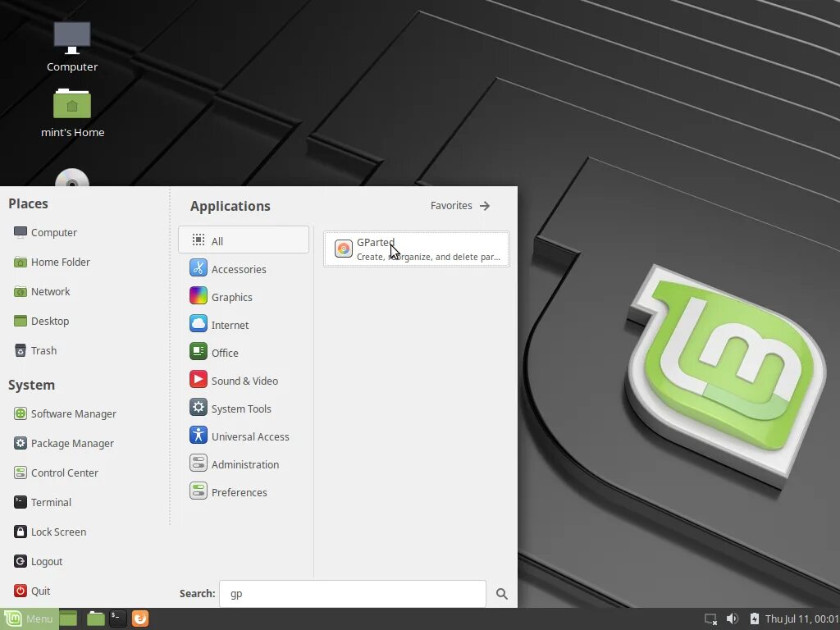Open terminal launcher on panel
This screenshot has width=840, height=630.
117,619
